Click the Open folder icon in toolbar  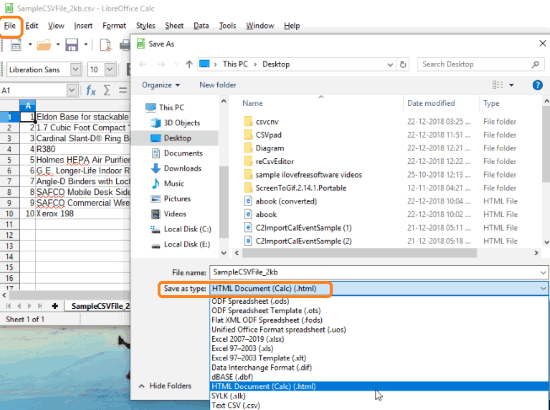44,45
